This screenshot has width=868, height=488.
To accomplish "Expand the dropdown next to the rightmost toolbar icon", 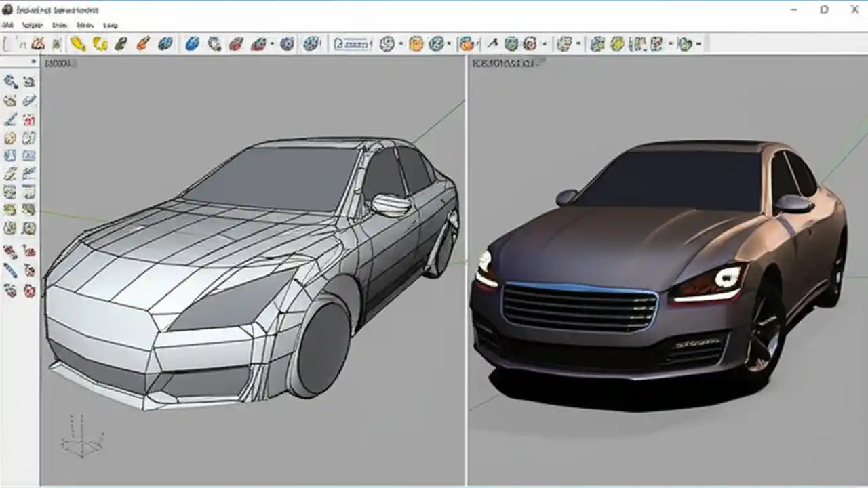I will click(x=699, y=43).
